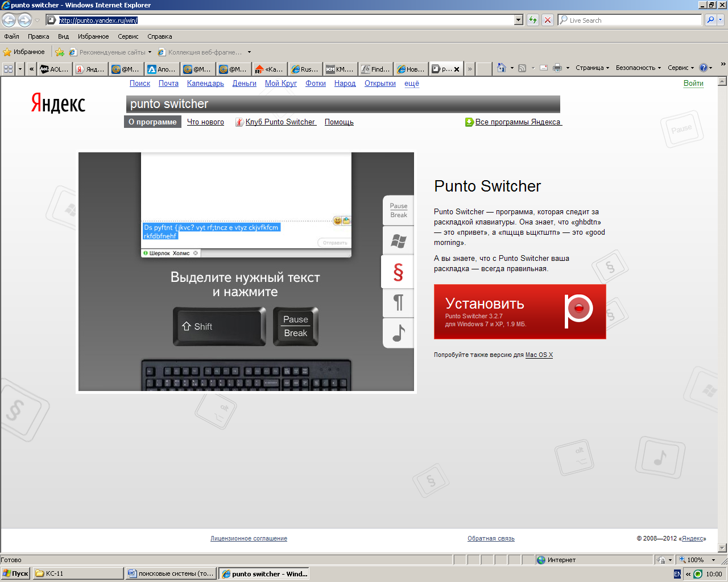Click the Shift key image
This screenshot has height=582, width=728.
pyautogui.click(x=219, y=326)
